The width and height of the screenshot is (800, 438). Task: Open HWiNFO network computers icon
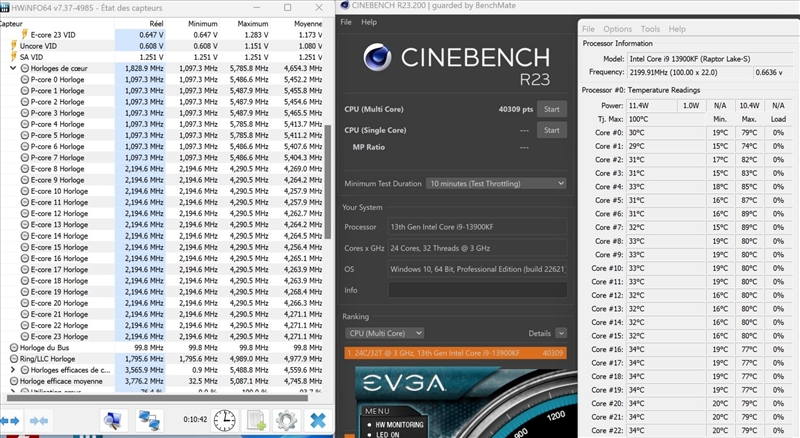tap(150, 420)
